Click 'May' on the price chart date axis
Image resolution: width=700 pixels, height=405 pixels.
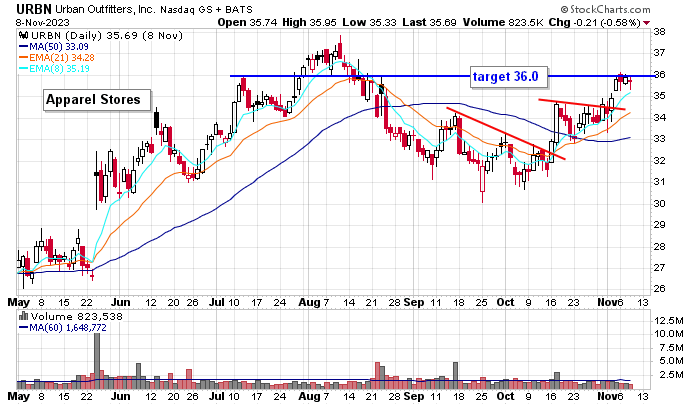(x=18, y=302)
